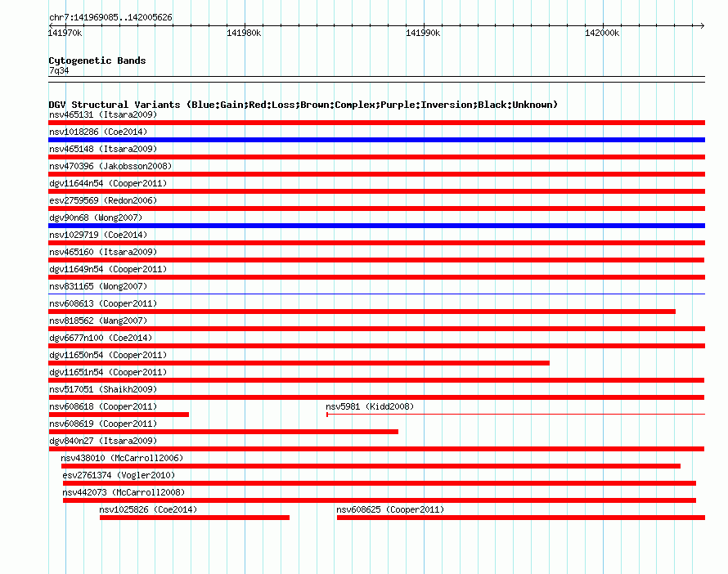Select dgv11651n54 (Cooper2011) label

click(x=108, y=372)
